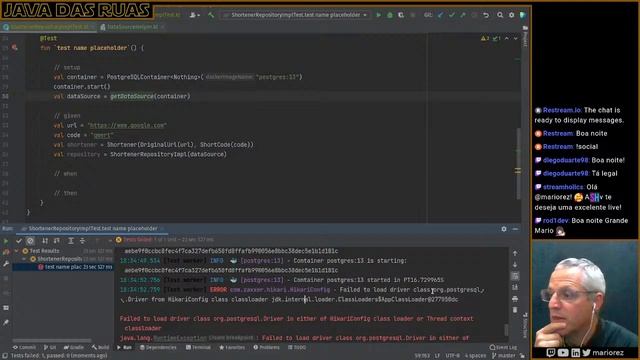
Task: Open the Commit tool window button
Action: coord(24,348)
